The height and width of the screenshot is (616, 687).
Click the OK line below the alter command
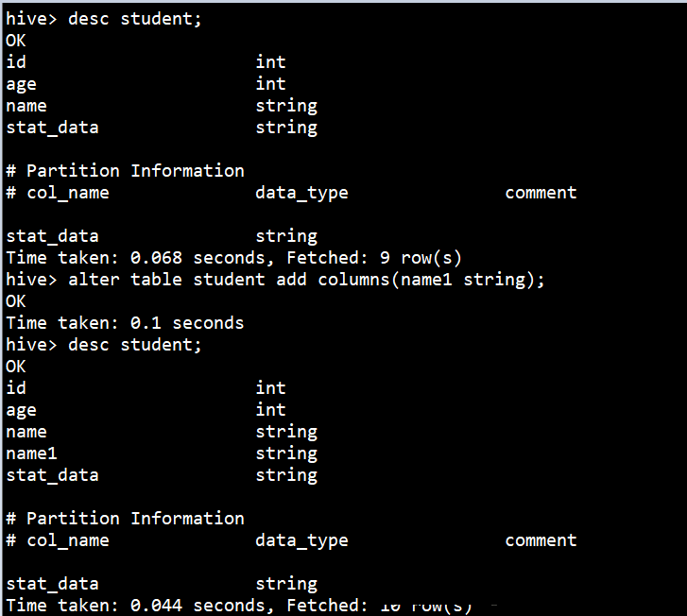pos(16,301)
